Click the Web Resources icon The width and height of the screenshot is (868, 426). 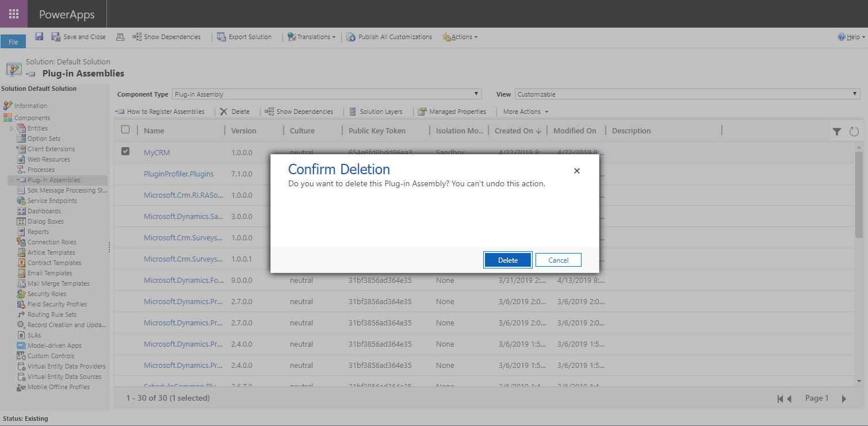[x=22, y=159]
